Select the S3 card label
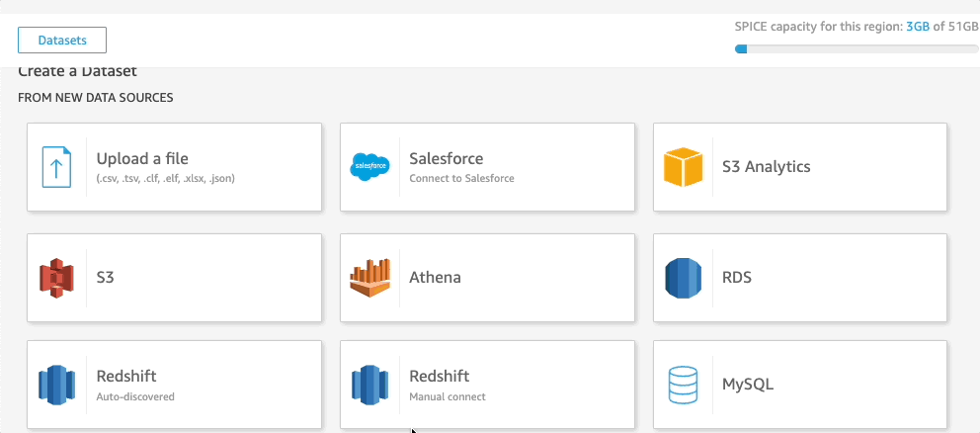The width and height of the screenshot is (980, 433). pos(105,277)
